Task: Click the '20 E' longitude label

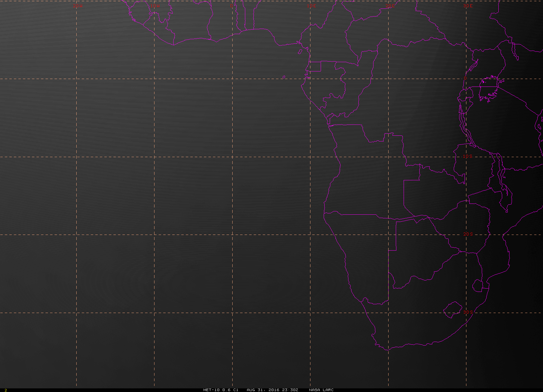Action: (x=390, y=6)
